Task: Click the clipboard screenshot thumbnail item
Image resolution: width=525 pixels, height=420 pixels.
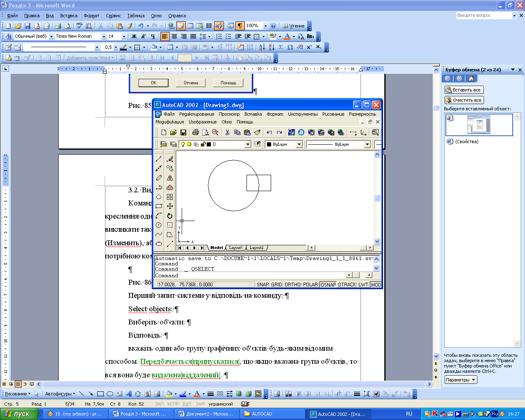Action: (479, 125)
